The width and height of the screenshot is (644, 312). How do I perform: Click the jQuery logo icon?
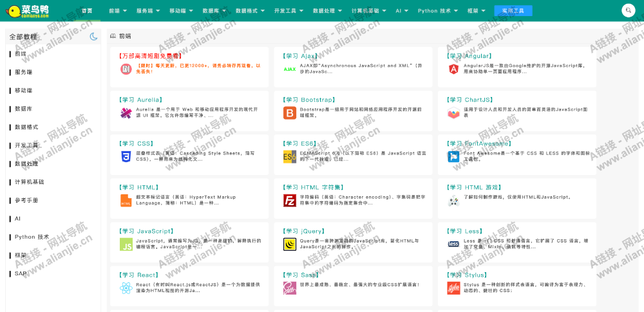coord(290,244)
